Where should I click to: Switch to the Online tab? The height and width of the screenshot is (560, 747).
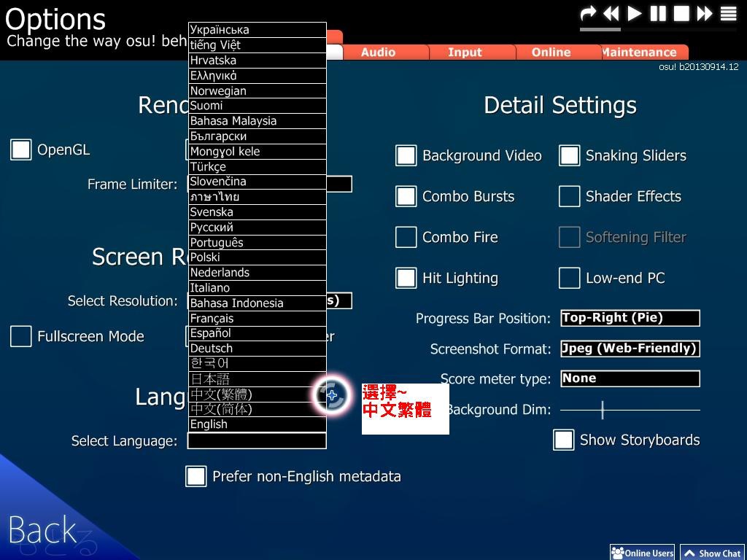point(551,52)
